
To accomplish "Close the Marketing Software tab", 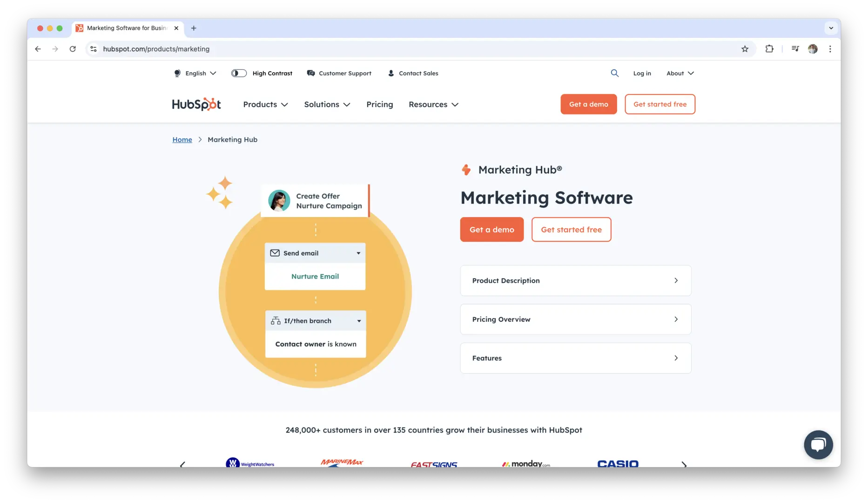I will click(x=176, y=28).
